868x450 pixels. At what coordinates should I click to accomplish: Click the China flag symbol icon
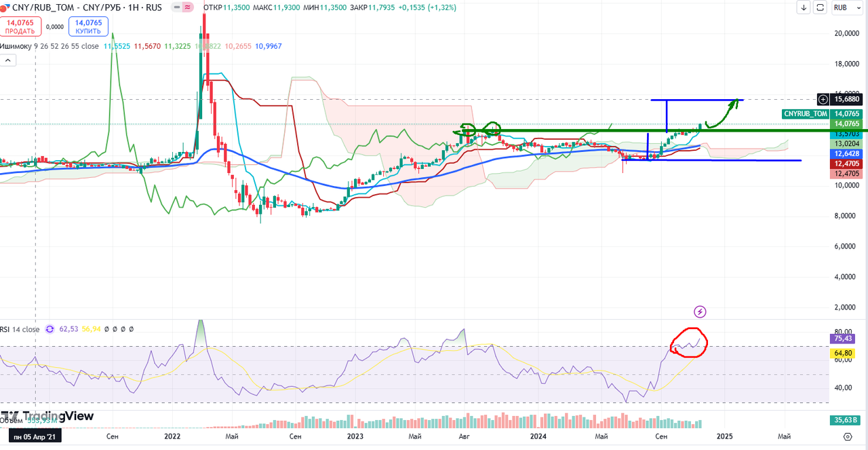click(x=5, y=7)
